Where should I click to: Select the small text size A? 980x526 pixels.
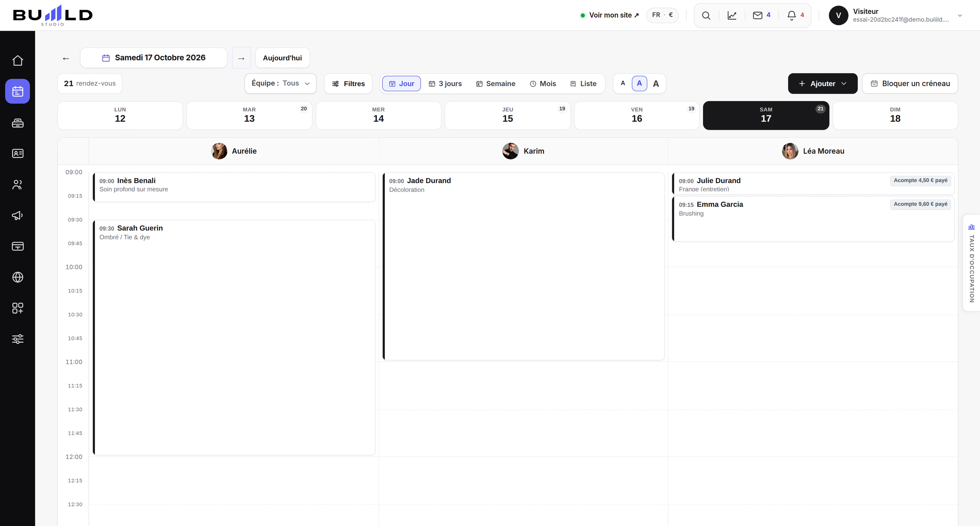click(623, 83)
